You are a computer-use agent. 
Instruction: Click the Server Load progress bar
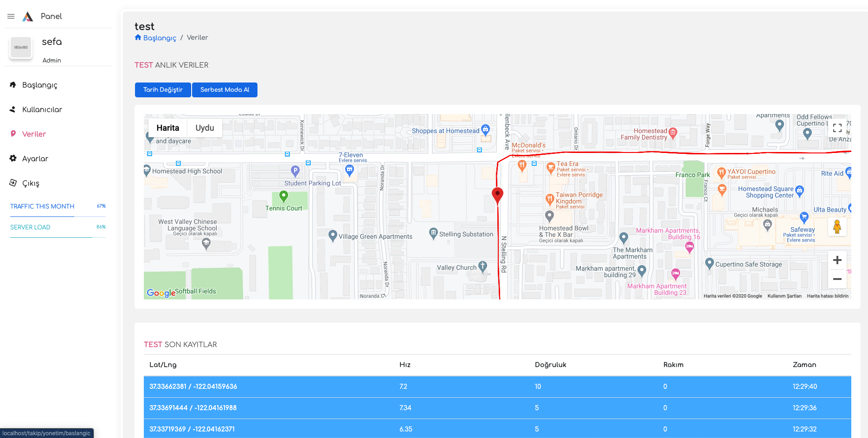point(58,237)
